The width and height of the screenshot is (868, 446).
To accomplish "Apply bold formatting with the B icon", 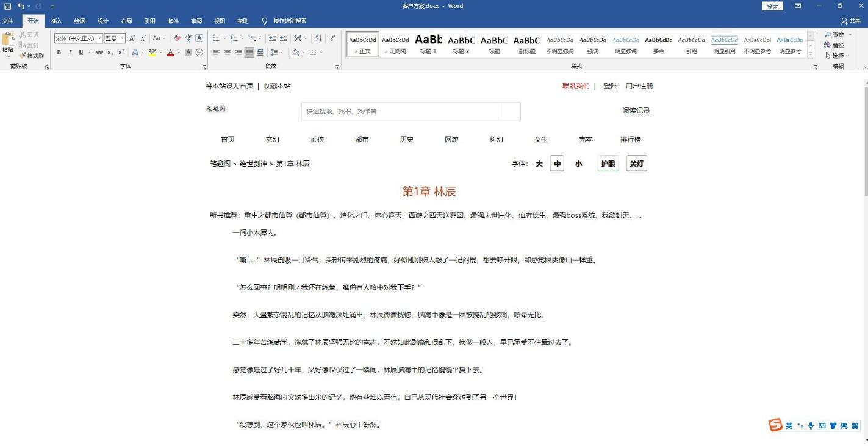I will pyautogui.click(x=59, y=52).
